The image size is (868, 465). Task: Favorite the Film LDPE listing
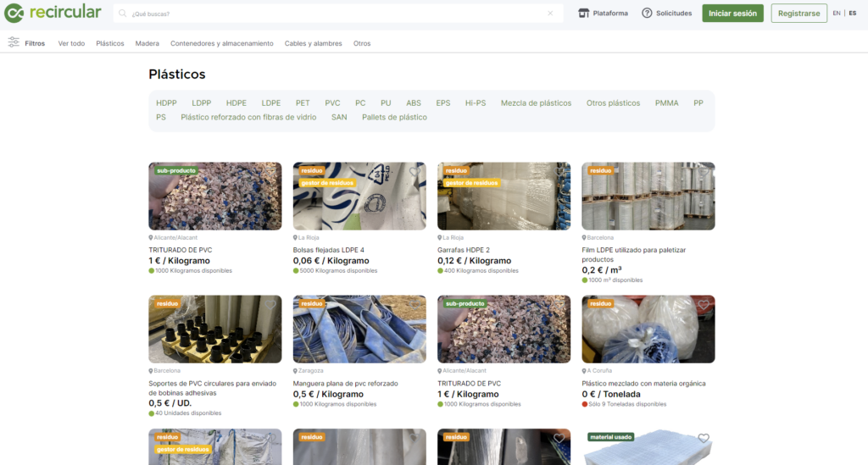click(704, 172)
